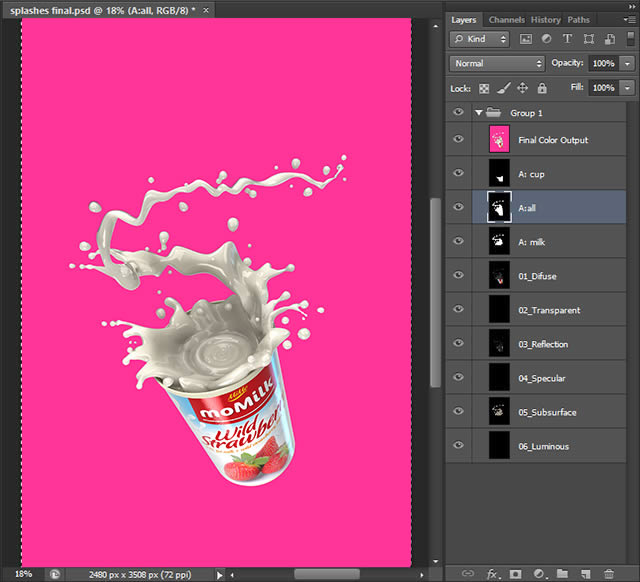640x582 pixels.
Task: Filter layers by adjustment layer icon
Action: point(546,39)
